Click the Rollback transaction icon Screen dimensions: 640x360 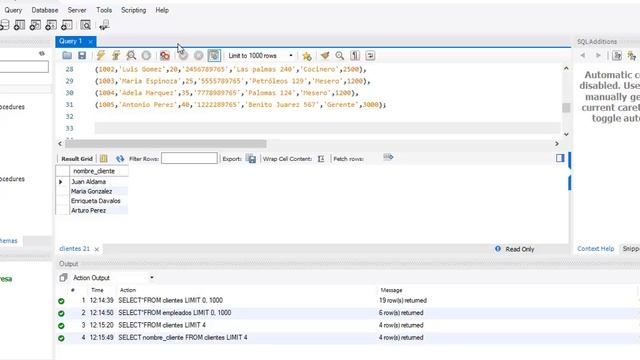198,56
